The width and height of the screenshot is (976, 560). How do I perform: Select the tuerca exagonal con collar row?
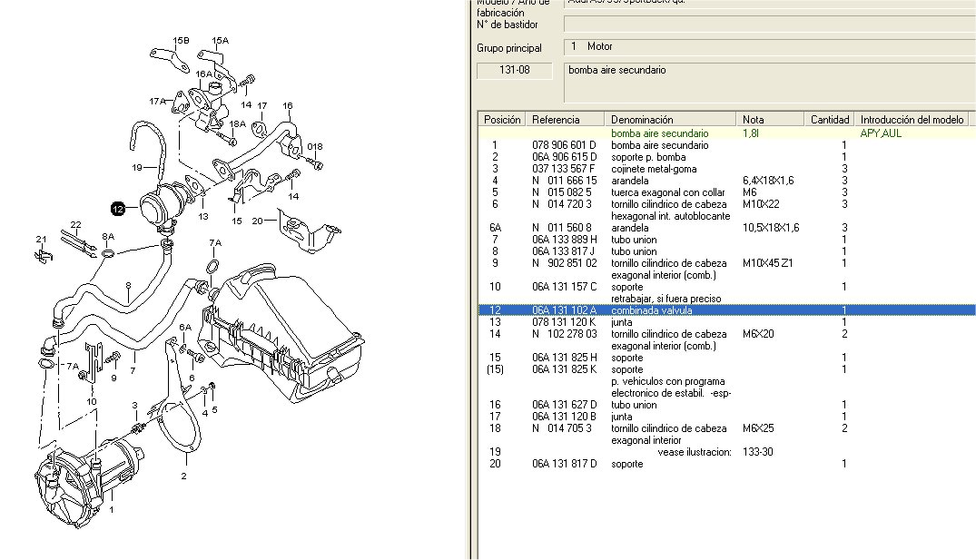click(726, 192)
